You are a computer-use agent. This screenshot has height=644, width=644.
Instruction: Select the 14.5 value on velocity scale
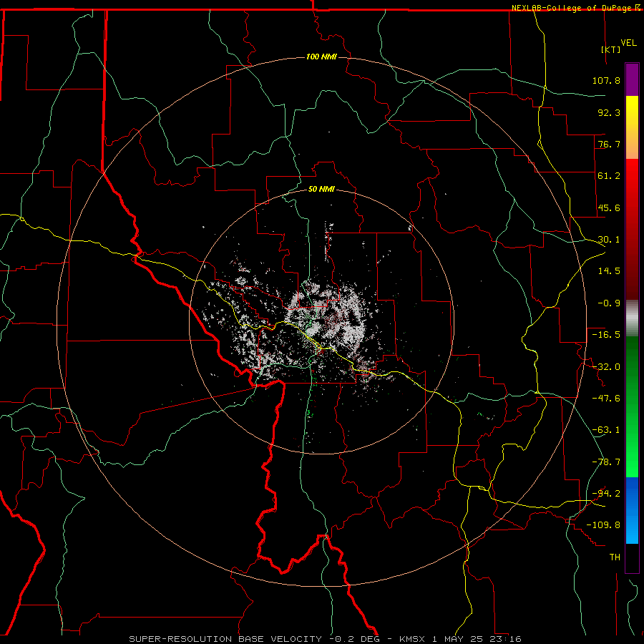[x=609, y=271]
